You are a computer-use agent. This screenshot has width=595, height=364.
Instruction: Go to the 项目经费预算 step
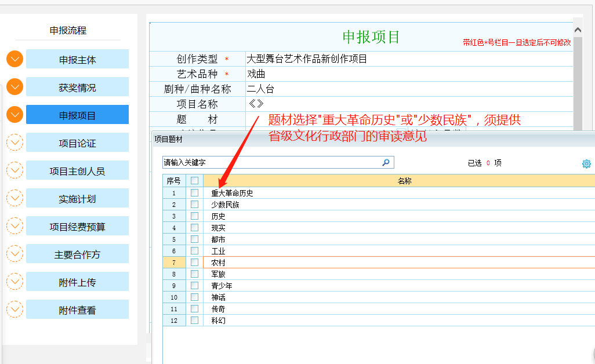[77, 227]
